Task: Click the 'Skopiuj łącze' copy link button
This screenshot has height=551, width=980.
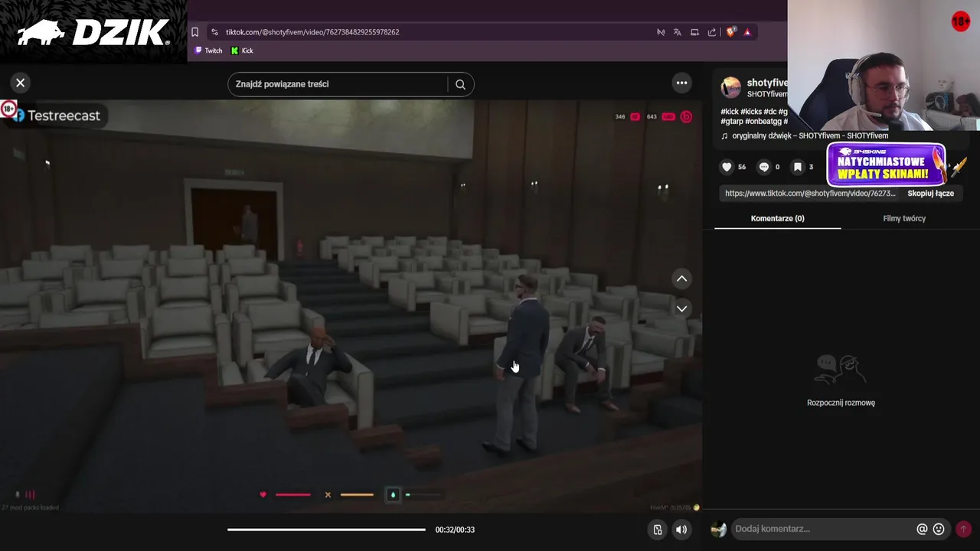Action: tap(930, 194)
